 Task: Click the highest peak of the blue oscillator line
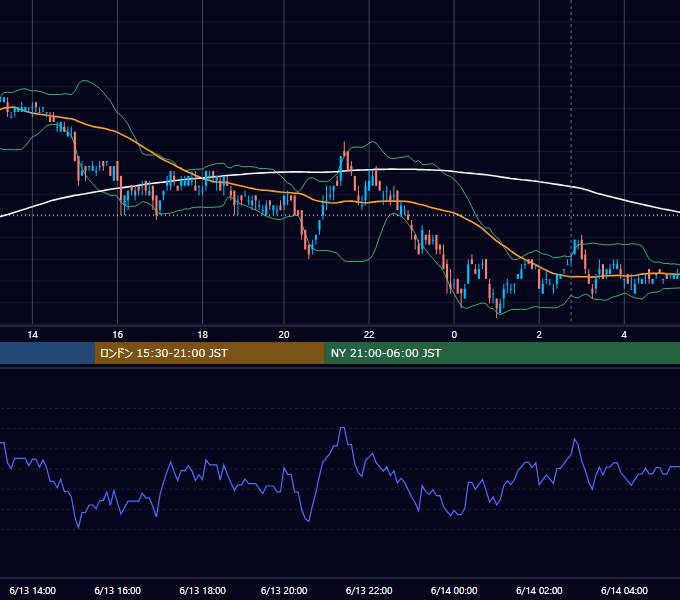pyautogui.click(x=342, y=428)
